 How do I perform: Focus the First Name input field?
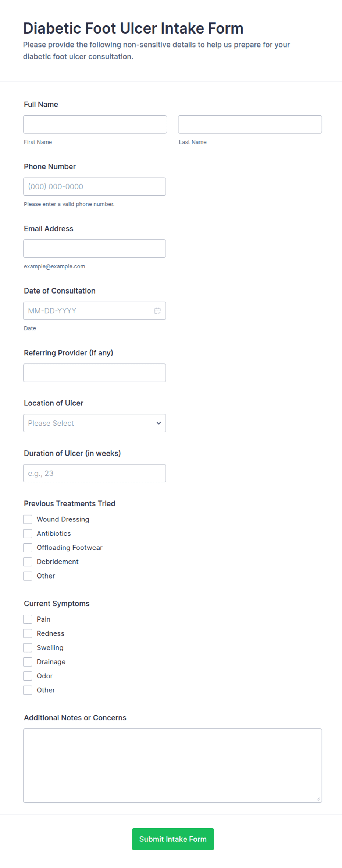click(95, 124)
